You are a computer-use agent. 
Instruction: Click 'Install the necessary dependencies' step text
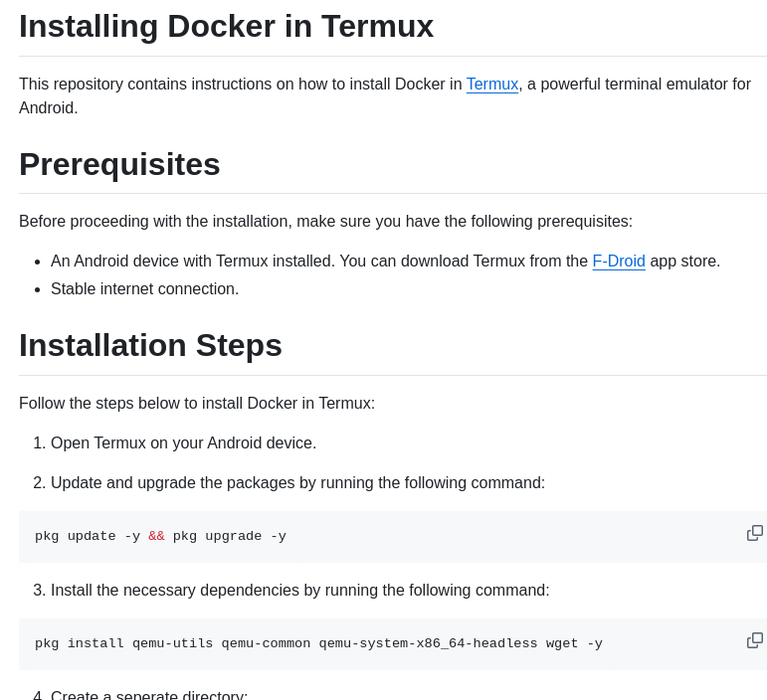[299, 590]
